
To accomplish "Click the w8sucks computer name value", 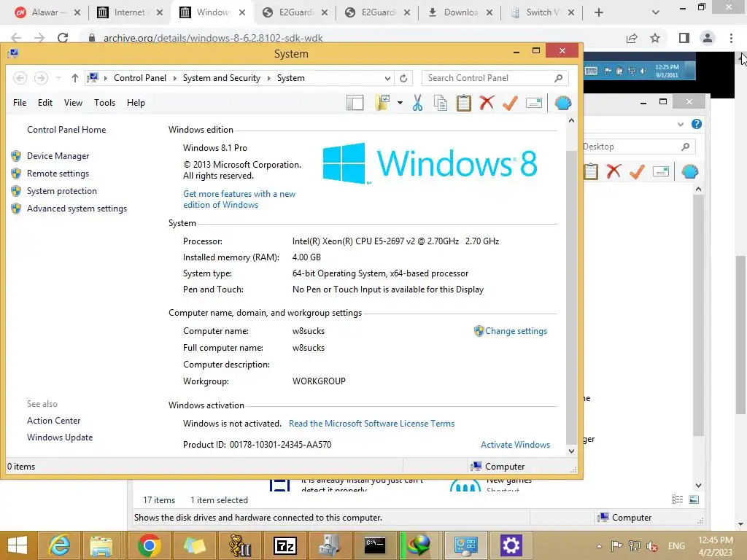I will pyautogui.click(x=309, y=331).
